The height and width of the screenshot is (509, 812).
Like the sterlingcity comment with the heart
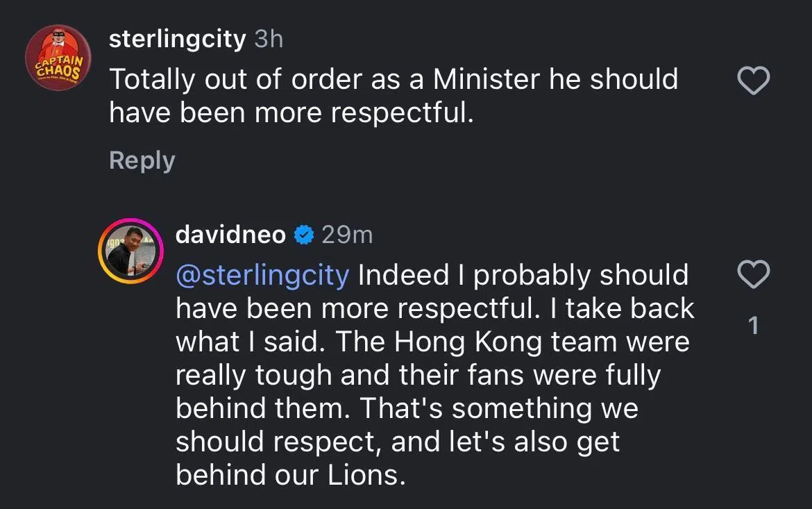point(752,82)
